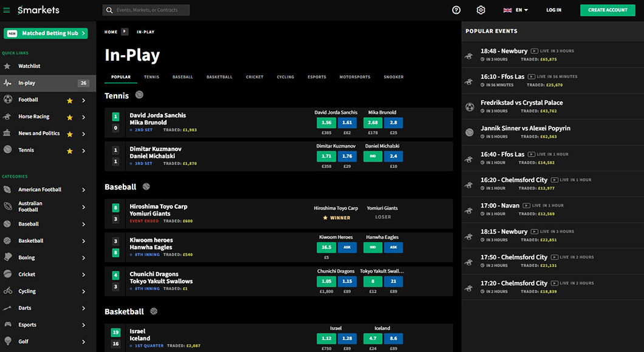Click the basketball icon beside Basketball heading
This screenshot has width=644, height=352.
[154, 311]
